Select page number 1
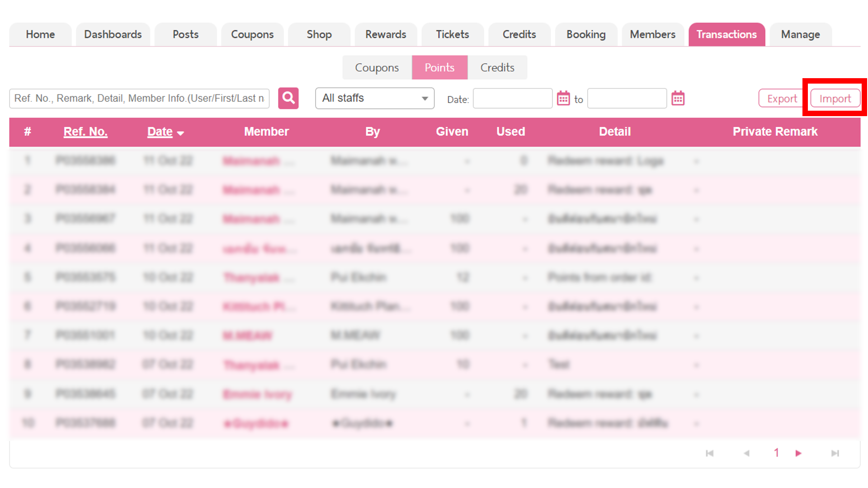 click(776, 453)
